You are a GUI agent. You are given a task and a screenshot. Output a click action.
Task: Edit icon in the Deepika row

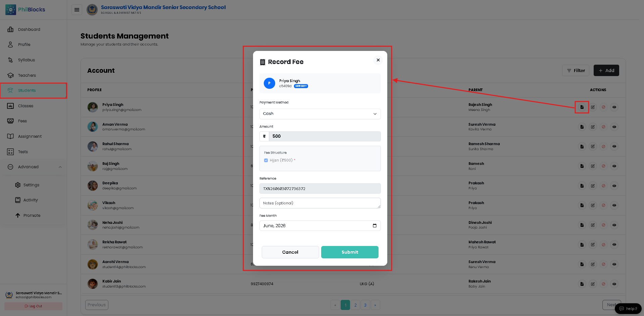pos(593,186)
